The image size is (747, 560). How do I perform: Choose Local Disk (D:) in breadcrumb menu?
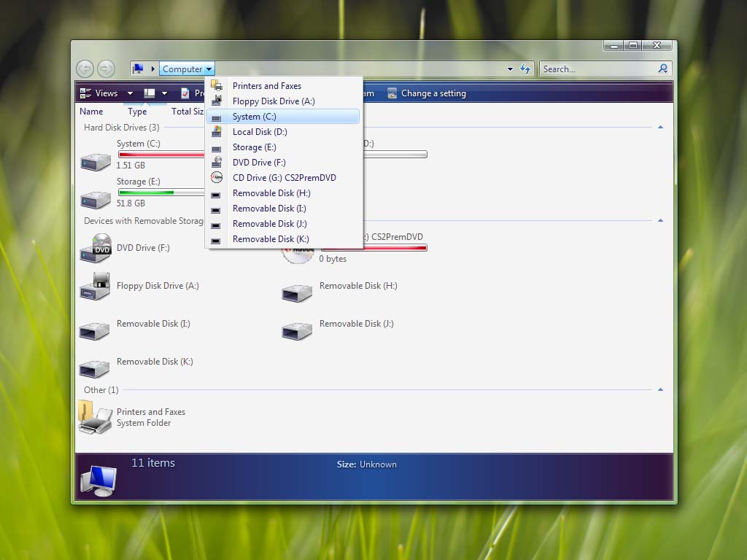[284, 132]
